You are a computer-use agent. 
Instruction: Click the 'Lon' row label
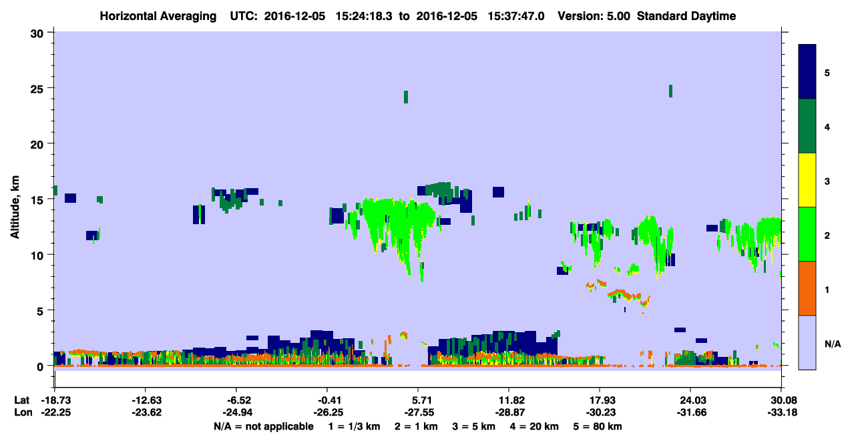[x=22, y=412]
